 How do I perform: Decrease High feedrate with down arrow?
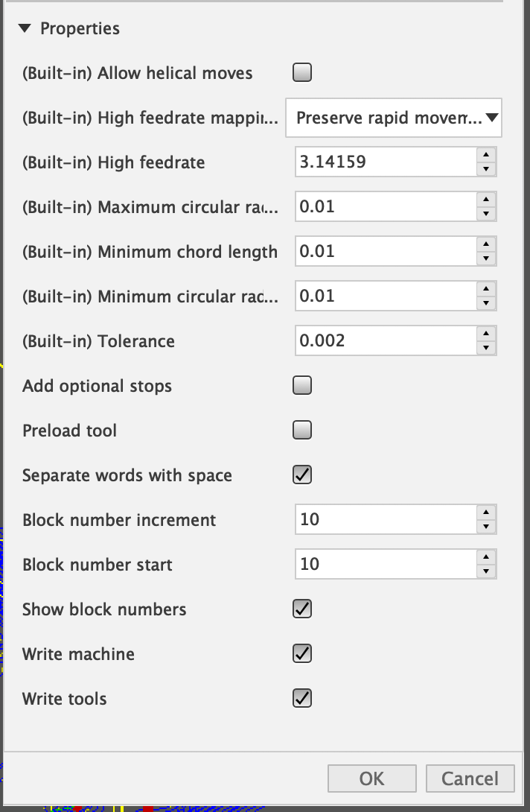486,170
